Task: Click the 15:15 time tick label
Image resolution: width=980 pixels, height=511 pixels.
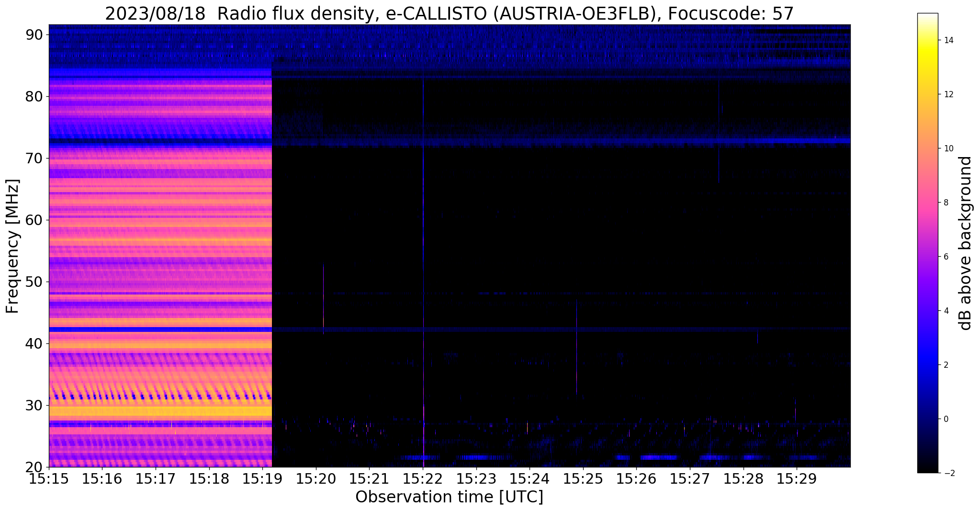Action: pyautogui.click(x=49, y=479)
